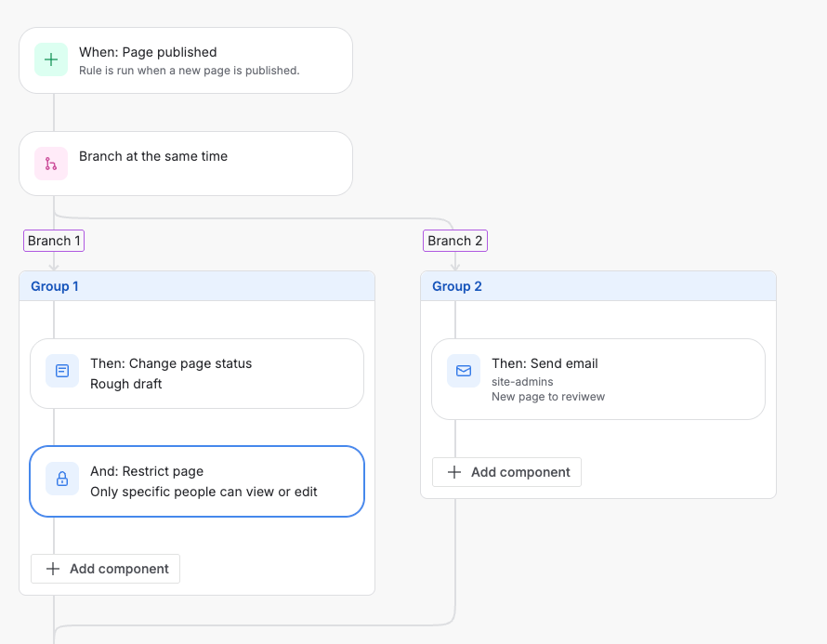Select the Branch 2 label

coord(455,241)
